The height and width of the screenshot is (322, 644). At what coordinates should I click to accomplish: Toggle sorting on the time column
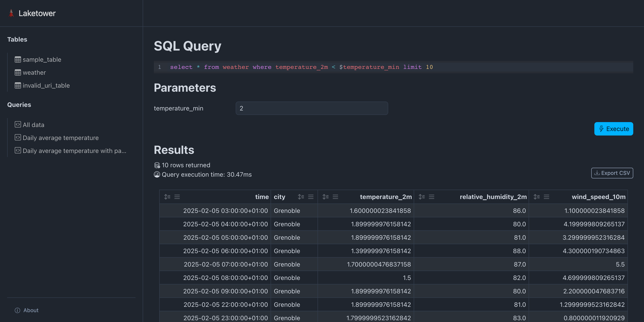click(167, 197)
